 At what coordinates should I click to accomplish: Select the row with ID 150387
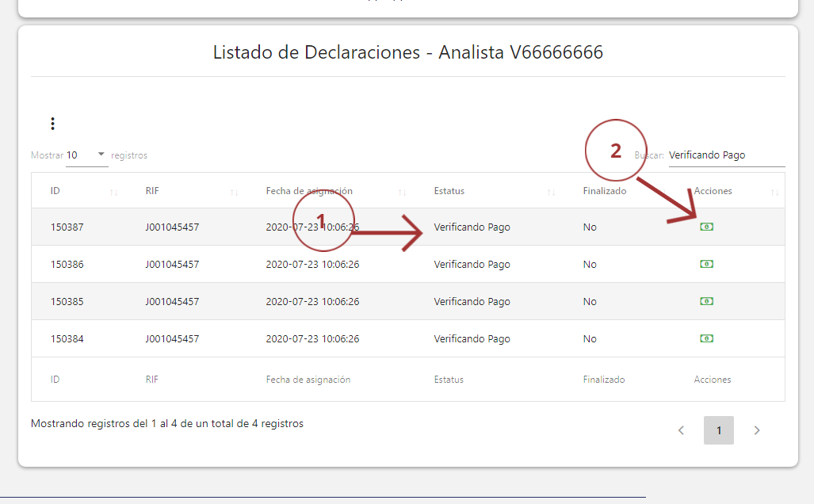(67, 227)
